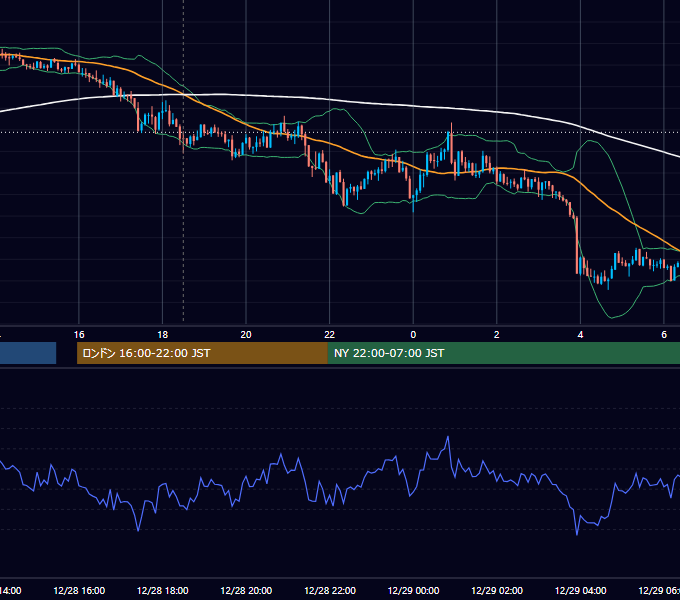The image size is (680, 600).
Task: Click the "12/29 02:00" date label
Action: [497, 590]
